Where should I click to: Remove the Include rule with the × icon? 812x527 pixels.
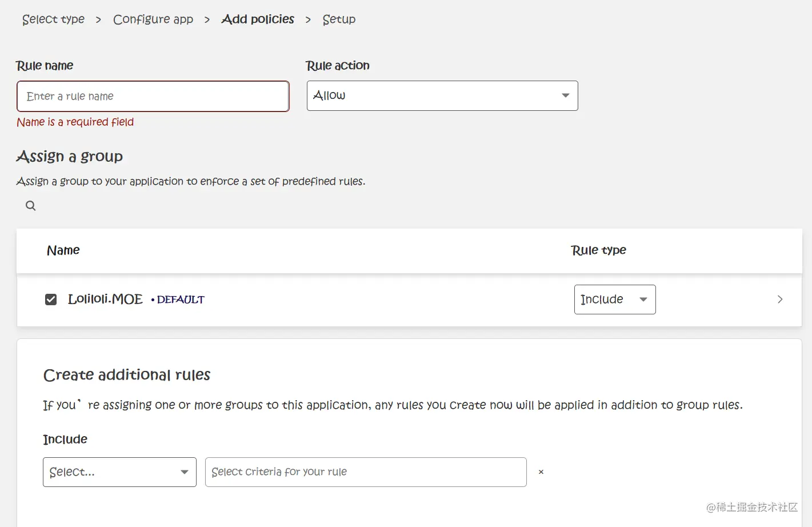tap(541, 472)
